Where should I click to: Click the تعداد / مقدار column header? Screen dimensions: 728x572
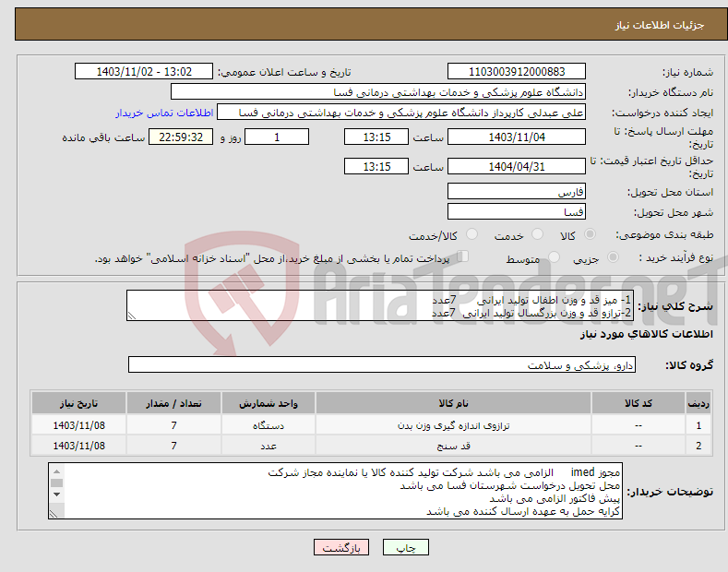(x=173, y=403)
